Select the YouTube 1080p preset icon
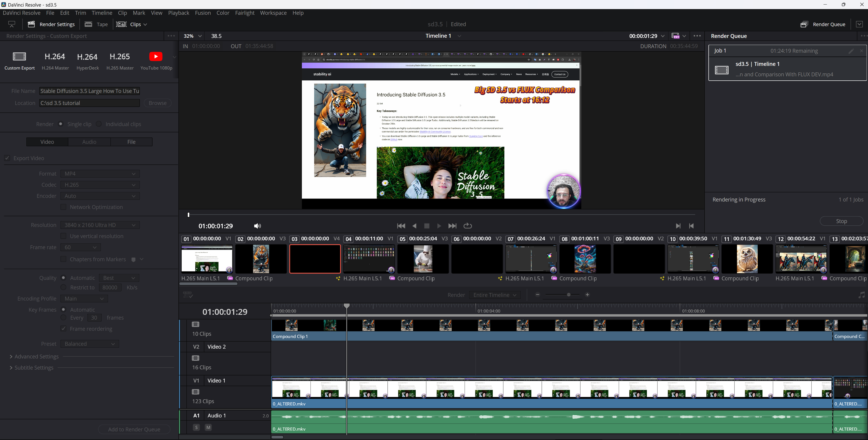 [156, 57]
